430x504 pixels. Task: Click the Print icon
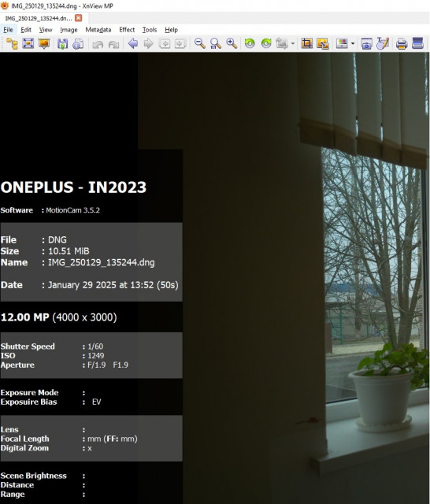402,43
